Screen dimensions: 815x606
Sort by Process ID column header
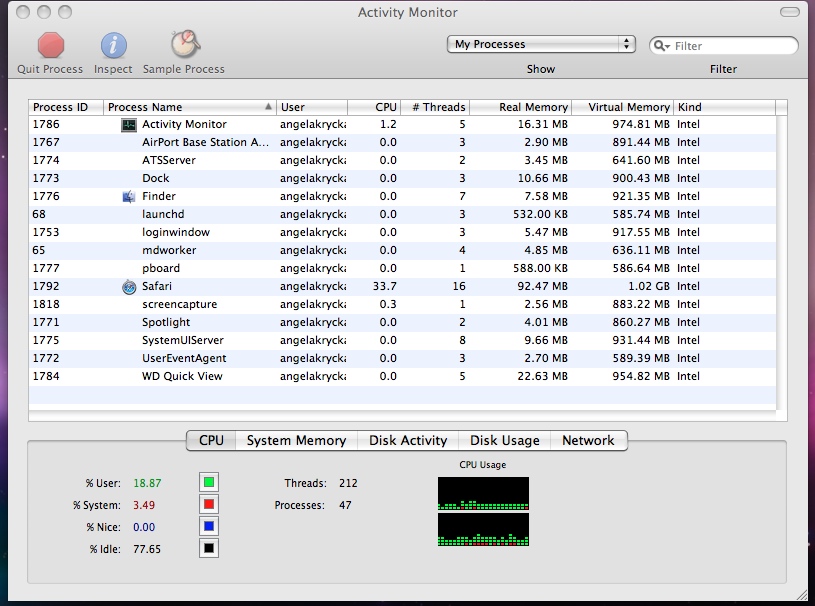[66, 107]
